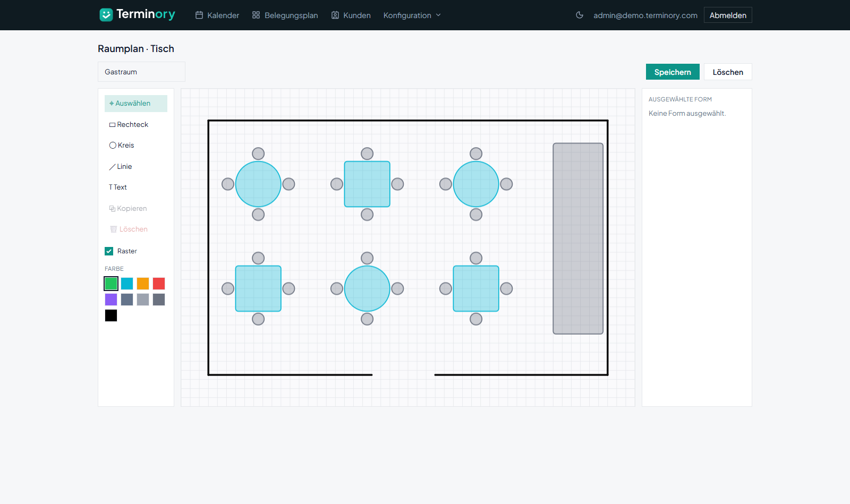Click the Raumplan · Tisch heading
The height and width of the screenshot is (504, 850).
[x=136, y=48]
